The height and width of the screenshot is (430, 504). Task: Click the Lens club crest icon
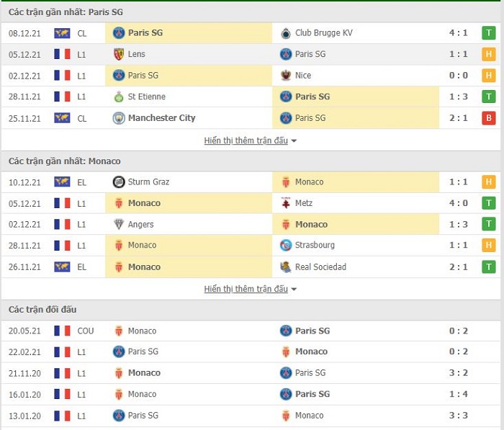coord(119,54)
